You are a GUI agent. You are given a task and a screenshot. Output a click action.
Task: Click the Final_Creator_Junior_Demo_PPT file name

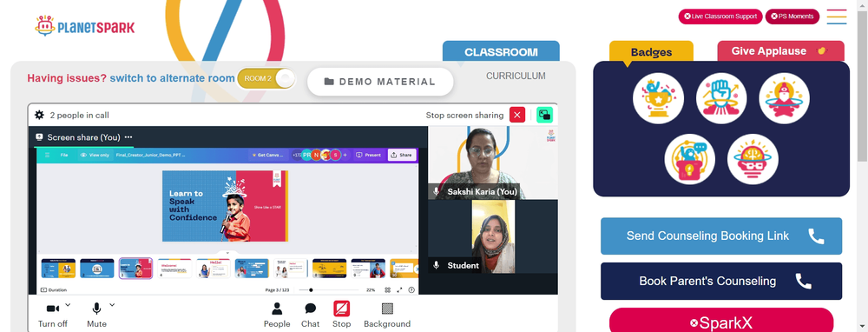coord(150,156)
